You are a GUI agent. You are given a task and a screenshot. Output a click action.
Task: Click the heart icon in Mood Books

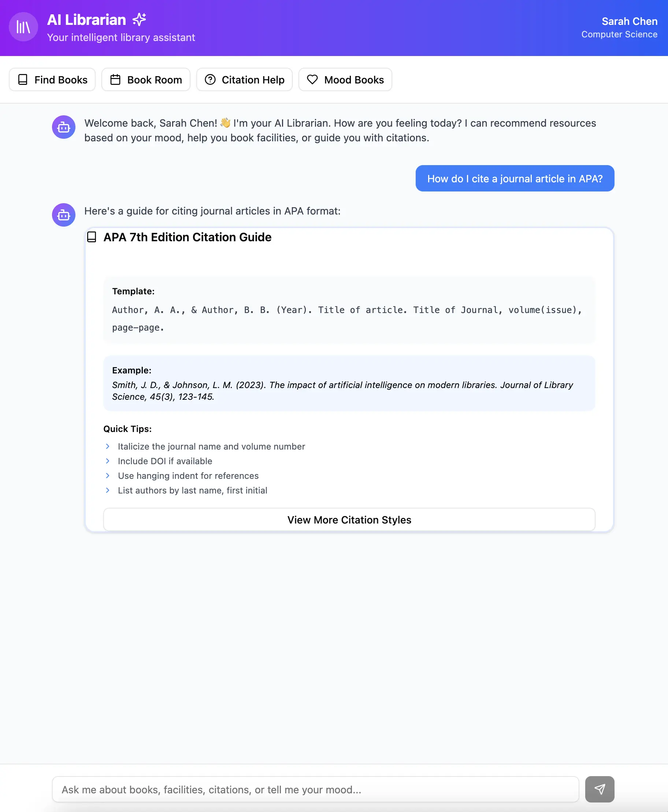tap(312, 79)
